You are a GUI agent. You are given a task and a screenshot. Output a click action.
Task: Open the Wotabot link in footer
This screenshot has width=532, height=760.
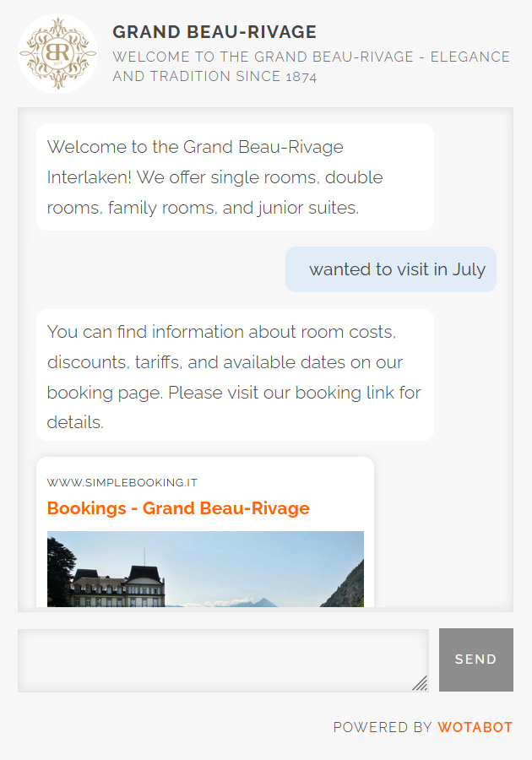point(475,727)
